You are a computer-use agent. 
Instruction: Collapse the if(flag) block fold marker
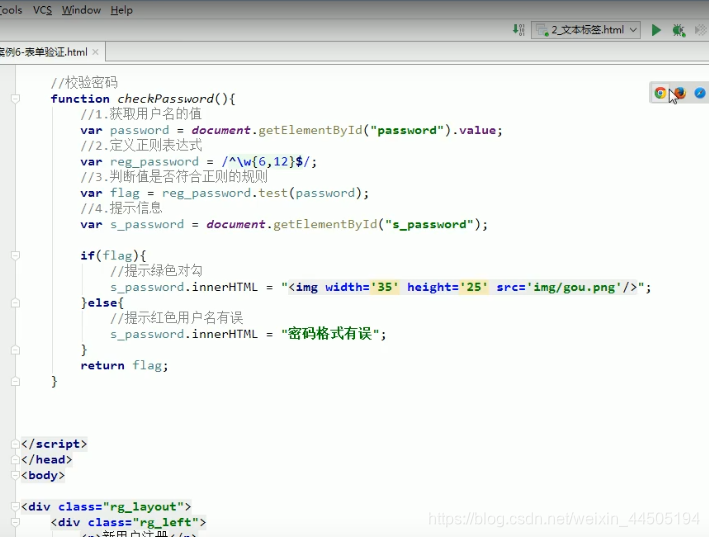(15, 255)
